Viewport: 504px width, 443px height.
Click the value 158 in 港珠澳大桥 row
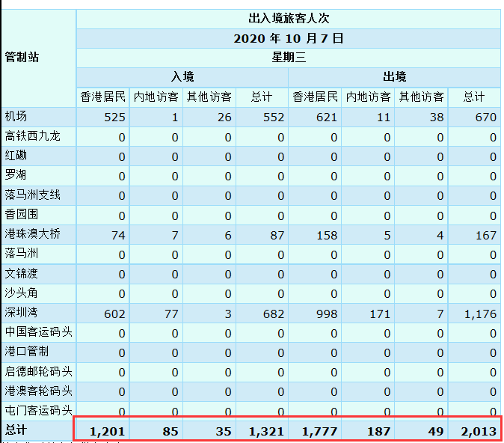click(327, 236)
